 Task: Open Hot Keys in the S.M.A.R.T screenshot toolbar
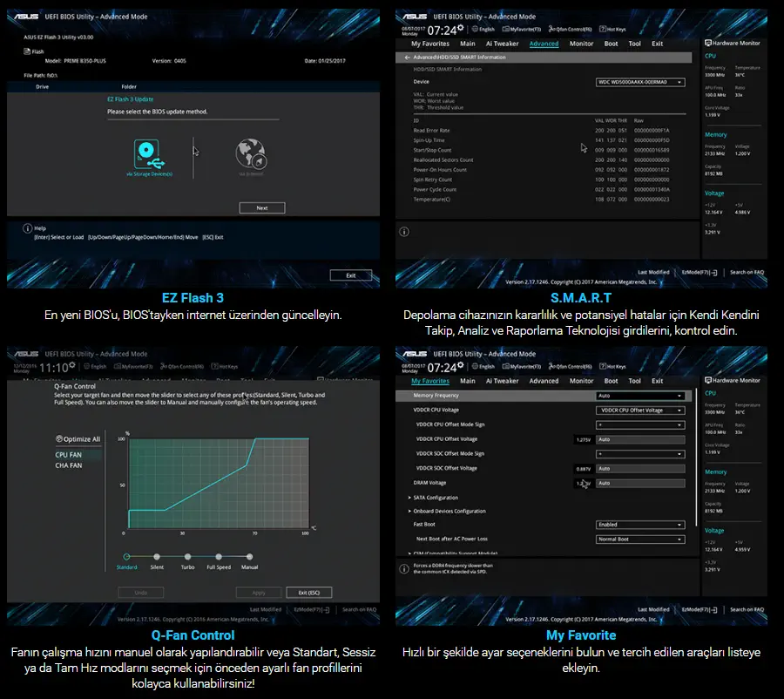click(x=612, y=29)
